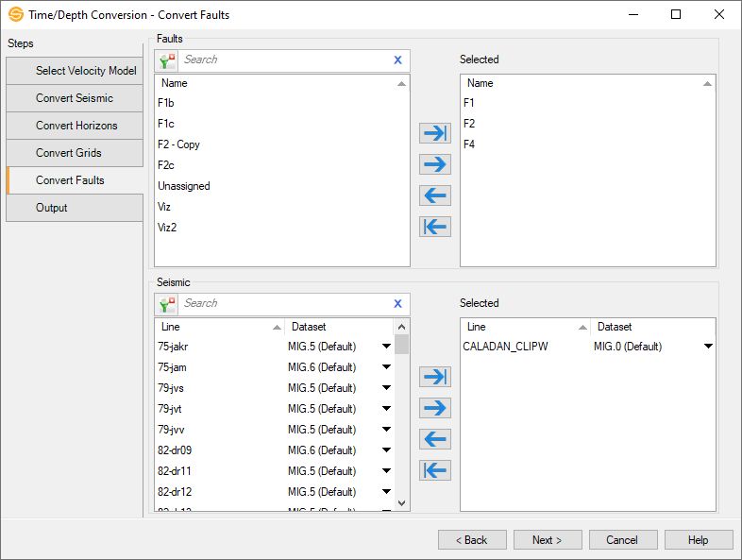
Task: Sort available faults by Name header
Action: tap(282, 83)
